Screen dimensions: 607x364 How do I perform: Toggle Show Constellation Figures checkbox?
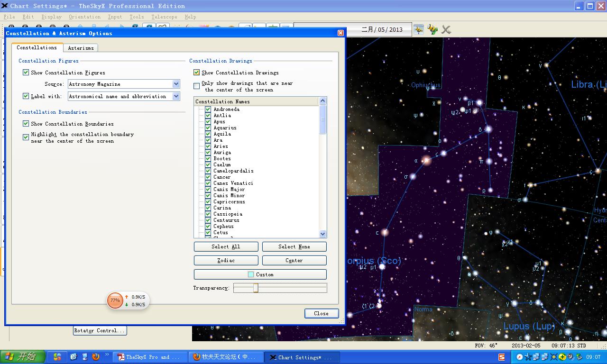[26, 73]
